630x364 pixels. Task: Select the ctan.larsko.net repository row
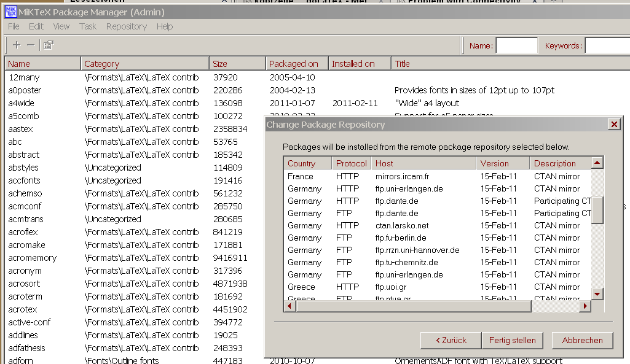(x=438, y=225)
